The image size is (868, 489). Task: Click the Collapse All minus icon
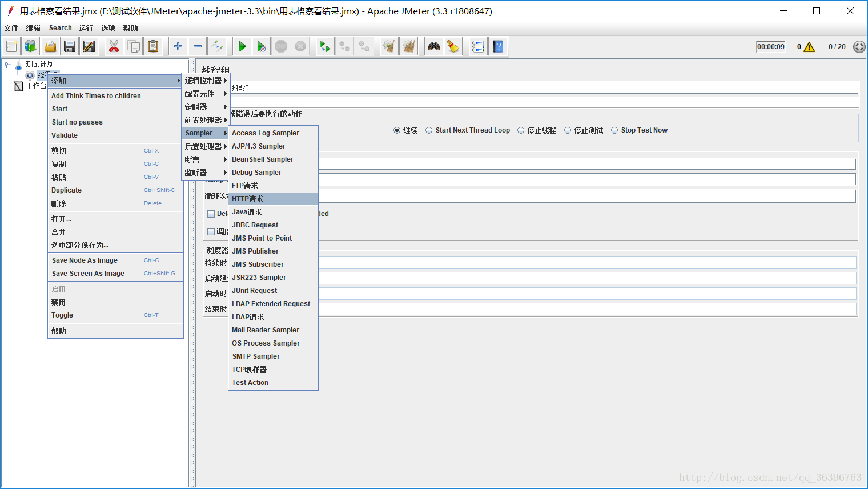click(x=198, y=46)
